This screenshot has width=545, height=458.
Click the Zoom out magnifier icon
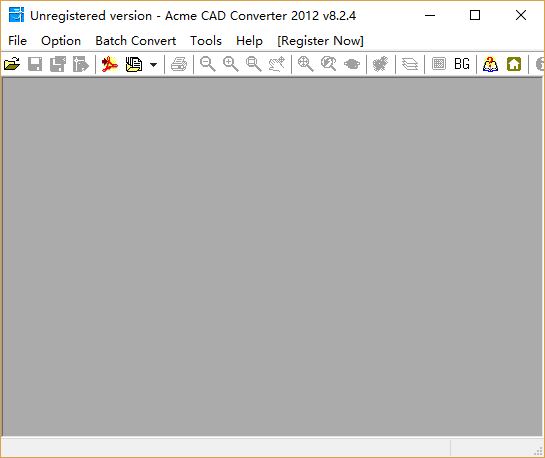tap(208, 64)
